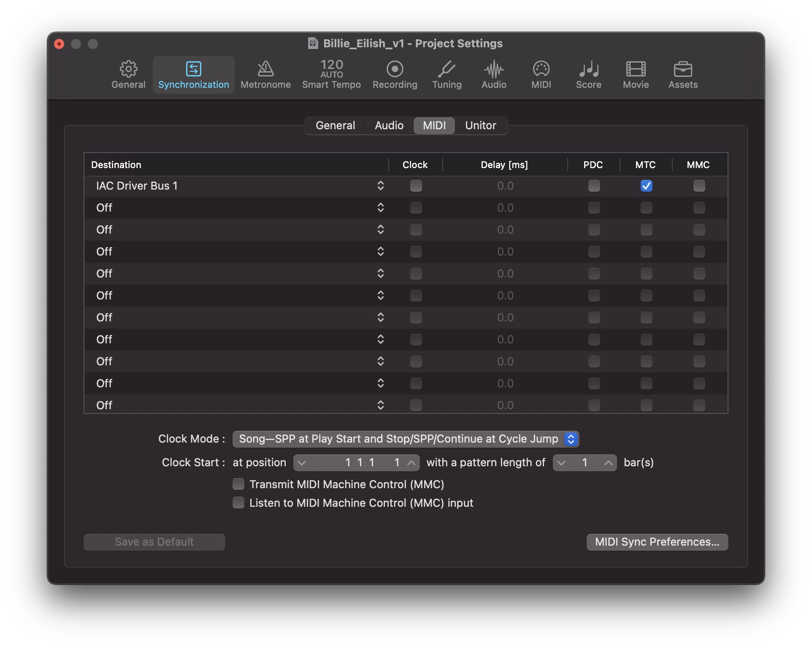The width and height of the screenshot is (812, 647).
Task: Open the Tuning settings icon
Action: [x=447, y=74]
